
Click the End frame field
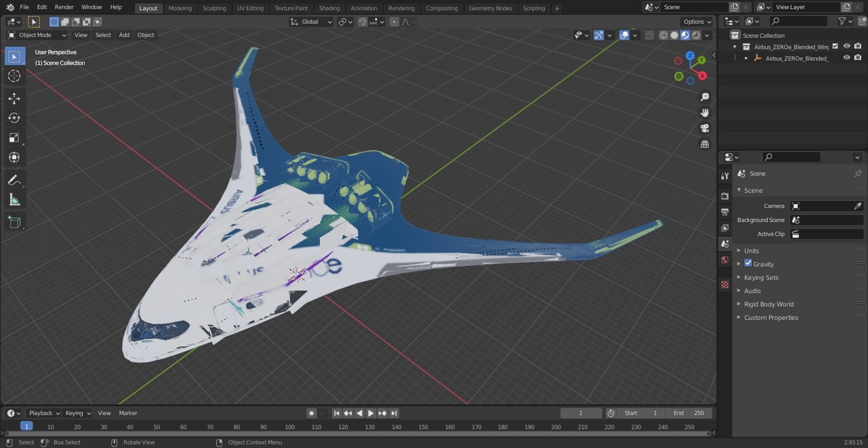689,413
